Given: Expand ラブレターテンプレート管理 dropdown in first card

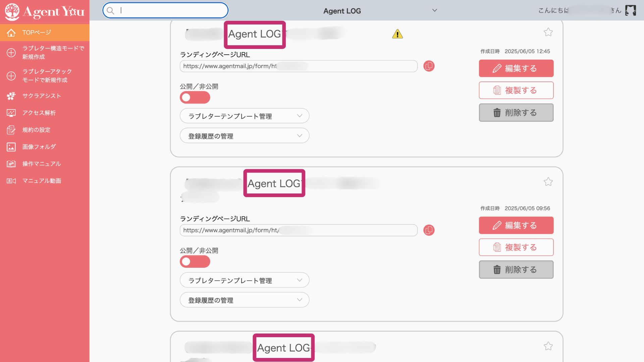Looking at the screenshot, I should tap(244, 116).
